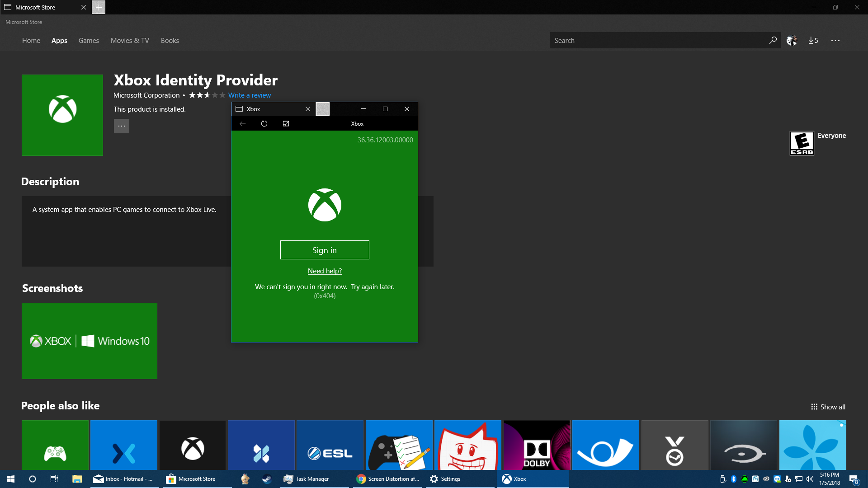Open the ESL app tile
The height and width of the screenshot is (488, 868).
[330, 445]
